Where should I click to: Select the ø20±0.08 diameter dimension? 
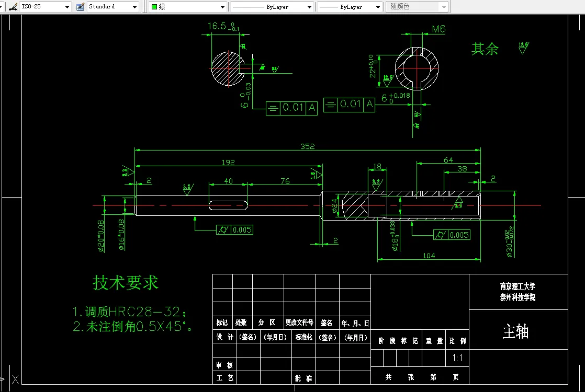click(x=101, y=236)
